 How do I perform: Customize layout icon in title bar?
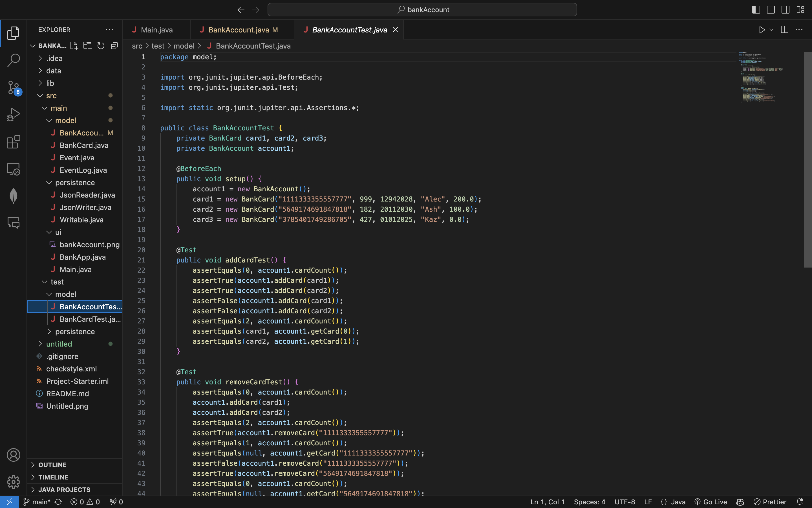click(x=800, y=10)
